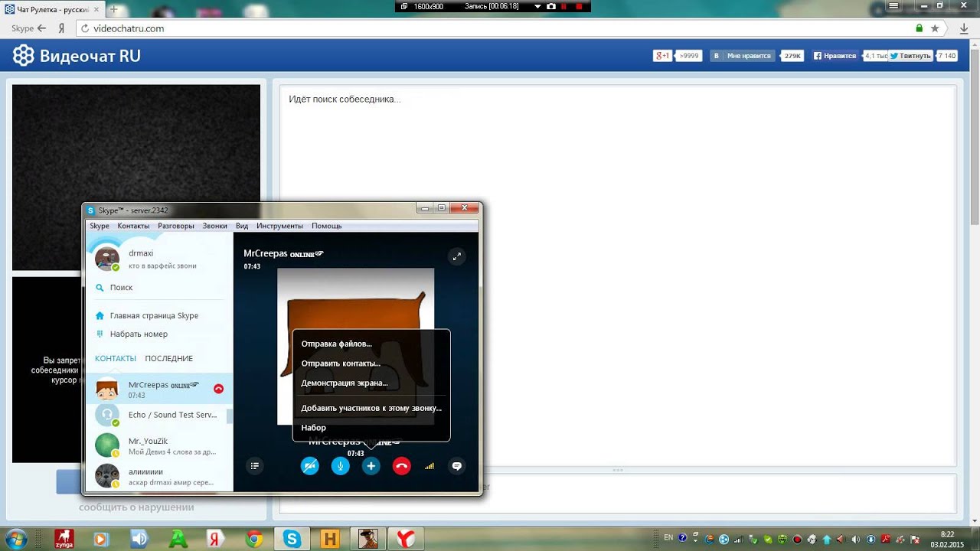Edit mood text "кто в варфейс звони"

162,266
